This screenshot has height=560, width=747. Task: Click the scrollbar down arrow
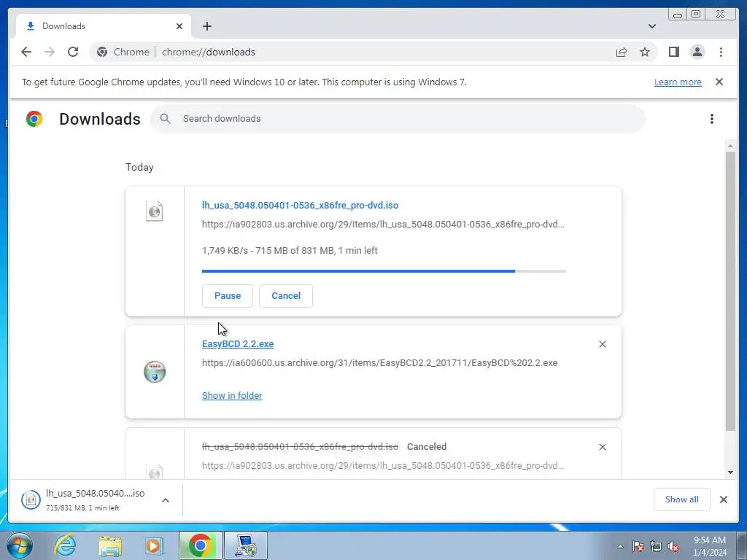pos(730,472)
